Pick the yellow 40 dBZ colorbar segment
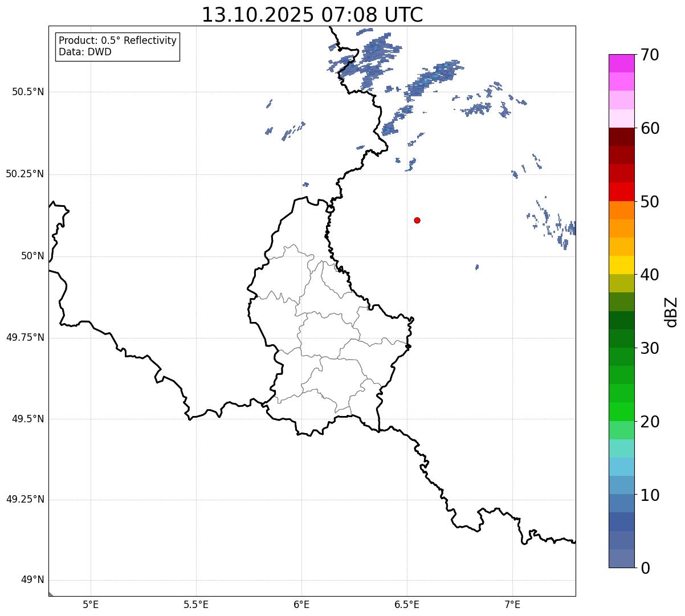Screen dimensions: 685x616 coord(621,265)
